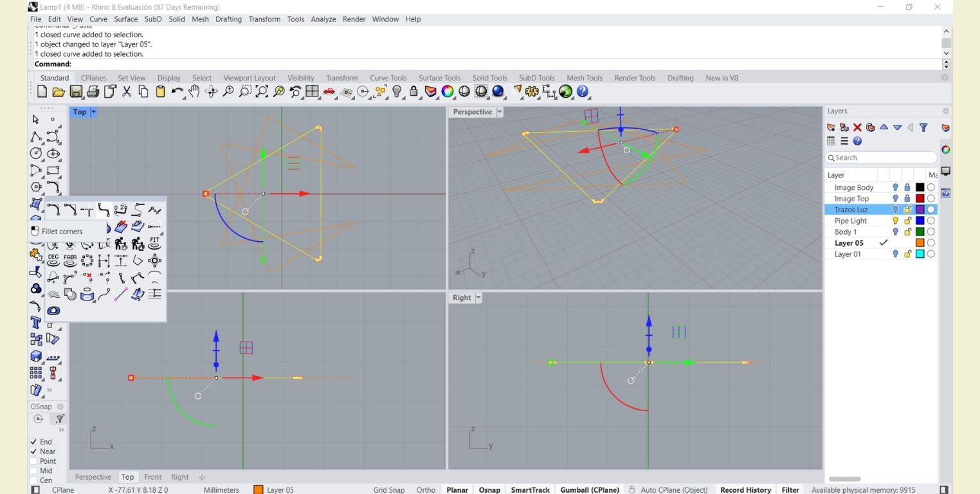Click the Save floppy disk icon
Viewport: 980px width, 494px height.
(76, 92)
